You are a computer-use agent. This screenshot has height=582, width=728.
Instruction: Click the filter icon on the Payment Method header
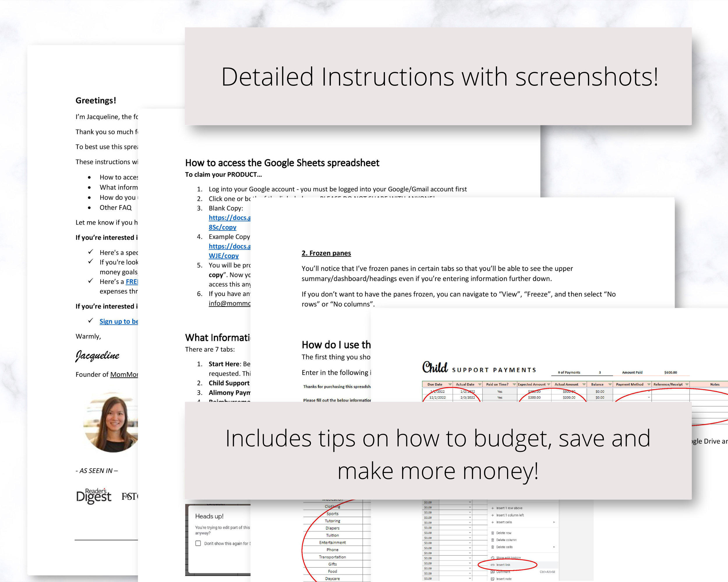(649, 384)
